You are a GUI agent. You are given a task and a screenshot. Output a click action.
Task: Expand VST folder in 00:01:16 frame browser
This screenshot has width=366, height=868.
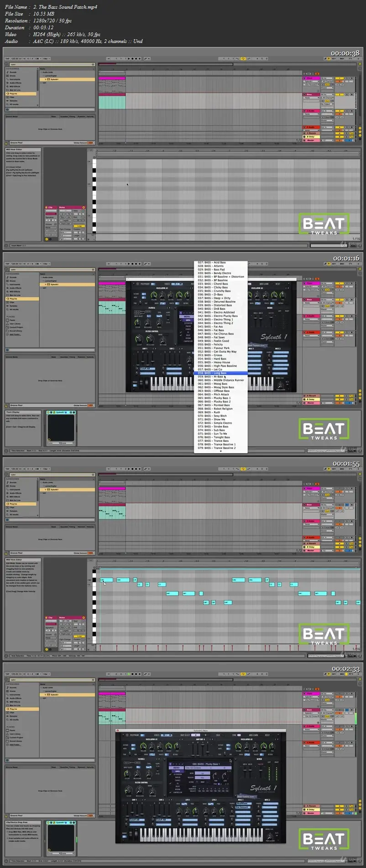[x=41, y=288]
